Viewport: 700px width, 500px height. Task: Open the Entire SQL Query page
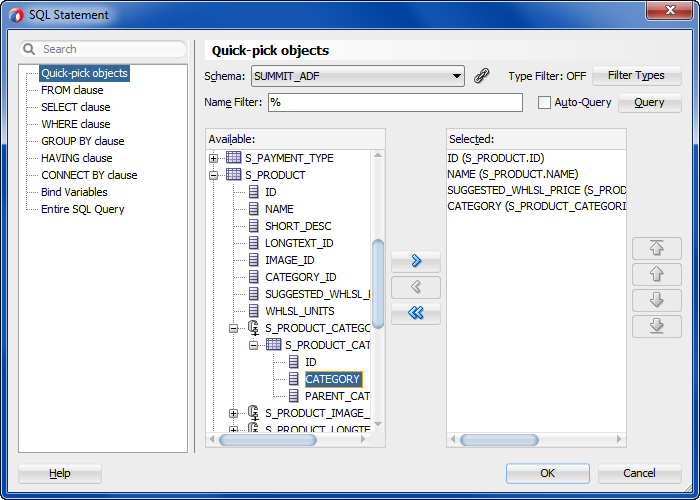coord(83,209)
